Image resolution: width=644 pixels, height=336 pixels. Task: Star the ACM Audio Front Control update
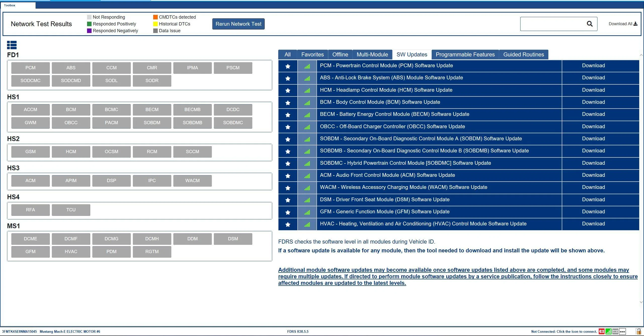pyautogui.click(x=288, y=176)
